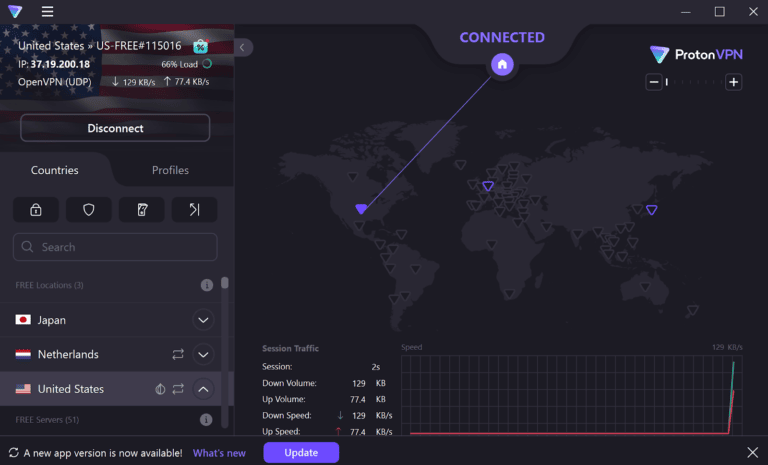Click the Netherlands flag icon
The width and height of the screenshot is (768, 465).
pos(23,354)
